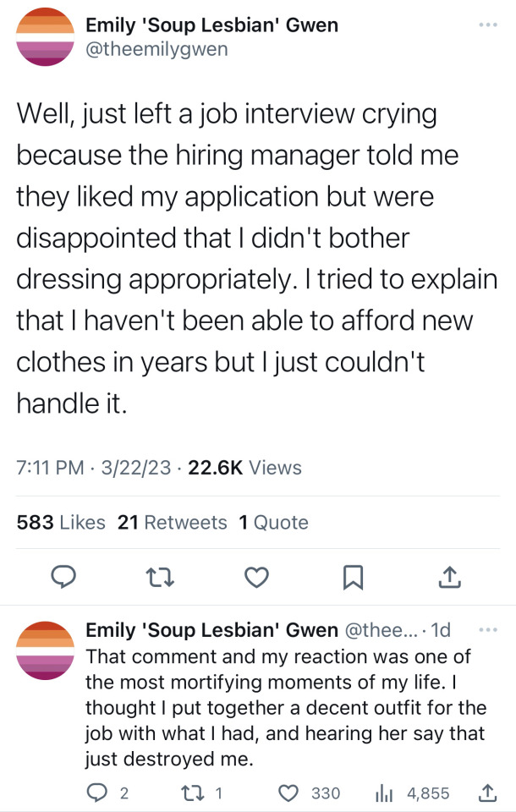Open @theemilygwen profile handle
Screen dimensions: 516x812
click(156, 49)
